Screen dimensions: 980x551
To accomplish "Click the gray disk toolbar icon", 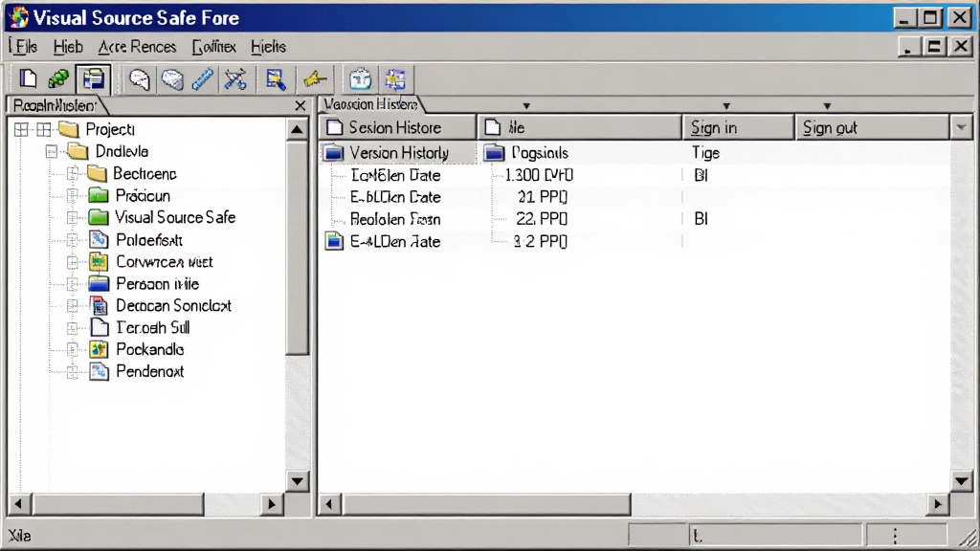I will [172, 79].
